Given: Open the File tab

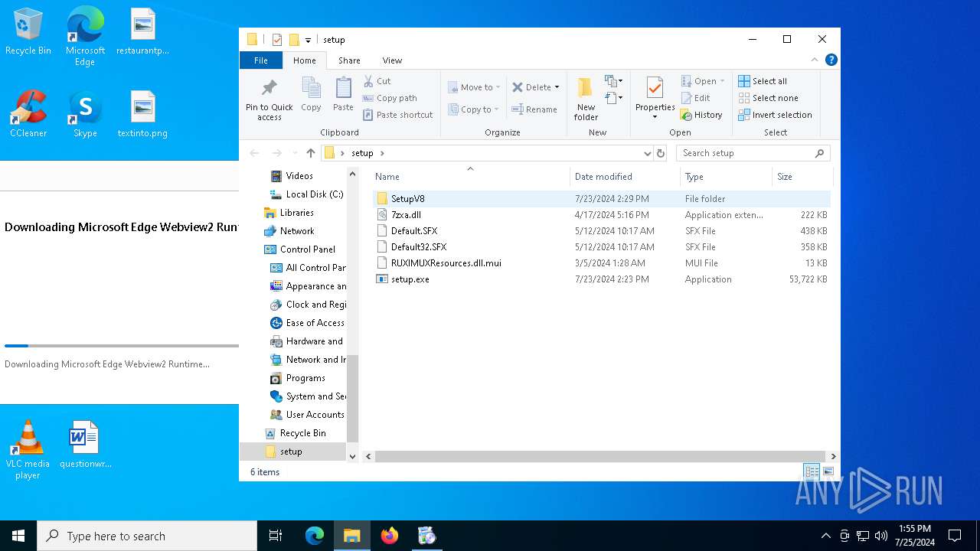Looking at the screenshot, I should (261, 60).
